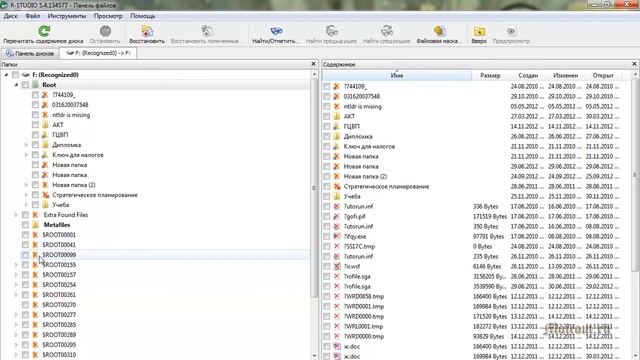Check the Root folder checkbox in tree
The width and height of the screenshot is (640, 360).
coord(25,84)
